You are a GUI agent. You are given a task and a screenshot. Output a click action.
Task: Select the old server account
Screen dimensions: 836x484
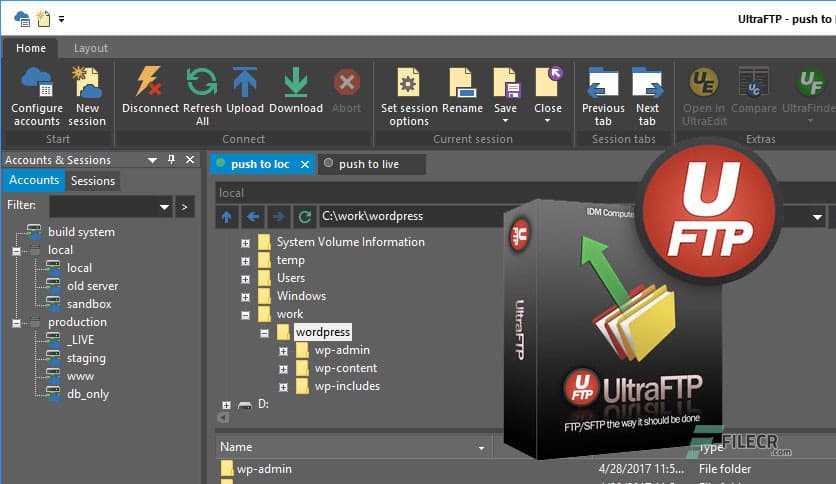tap(92, 286)
